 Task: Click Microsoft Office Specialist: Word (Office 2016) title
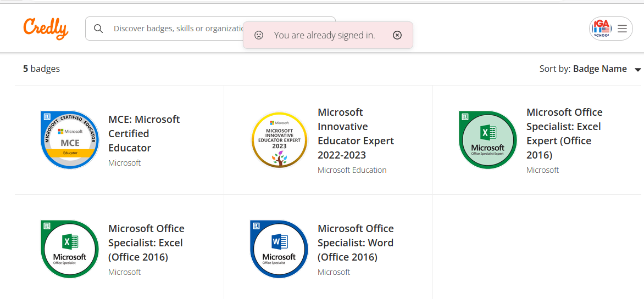[356, 243]
